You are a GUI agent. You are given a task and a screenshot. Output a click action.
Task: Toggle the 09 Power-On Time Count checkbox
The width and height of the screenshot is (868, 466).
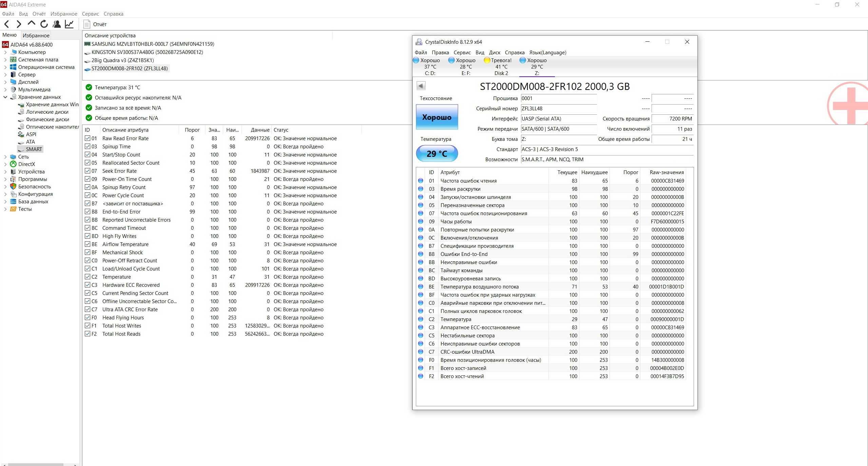[x=88, y=179]
